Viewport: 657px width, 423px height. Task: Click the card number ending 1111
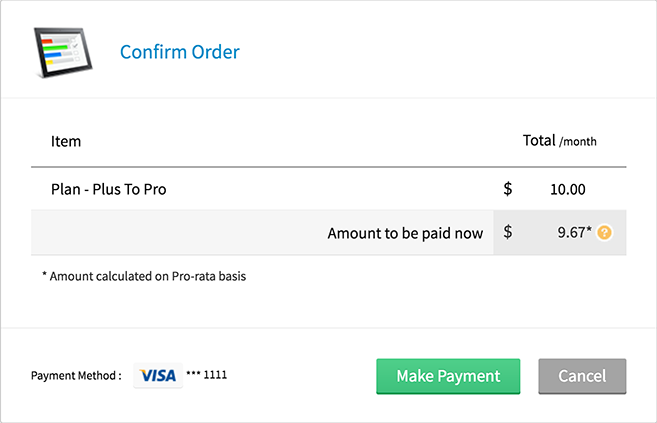click(x=207, y=374)
